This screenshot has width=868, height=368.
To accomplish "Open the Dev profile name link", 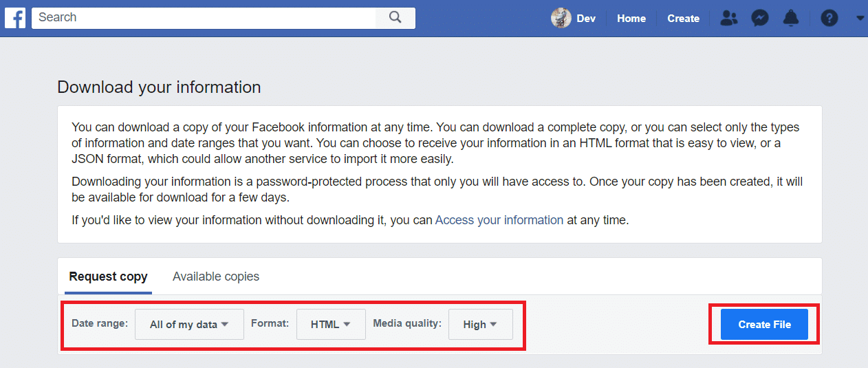I will click(x=586, y=19).
